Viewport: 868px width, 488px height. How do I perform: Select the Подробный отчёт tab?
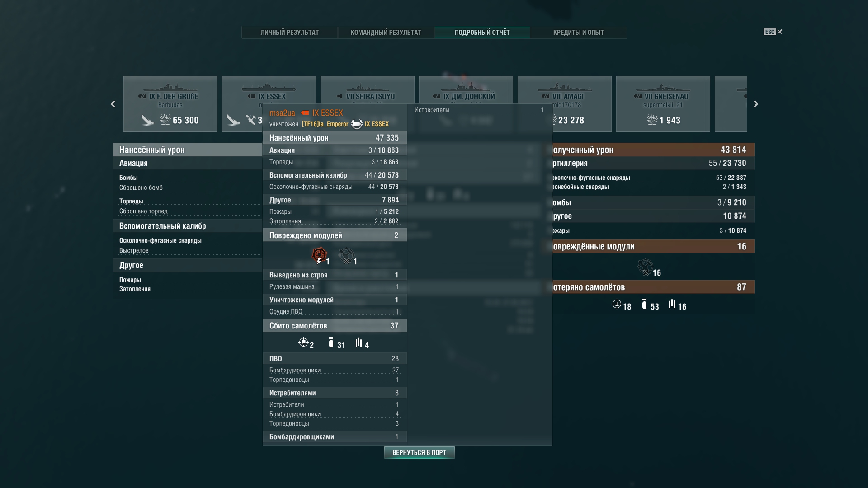coord(482,33)
